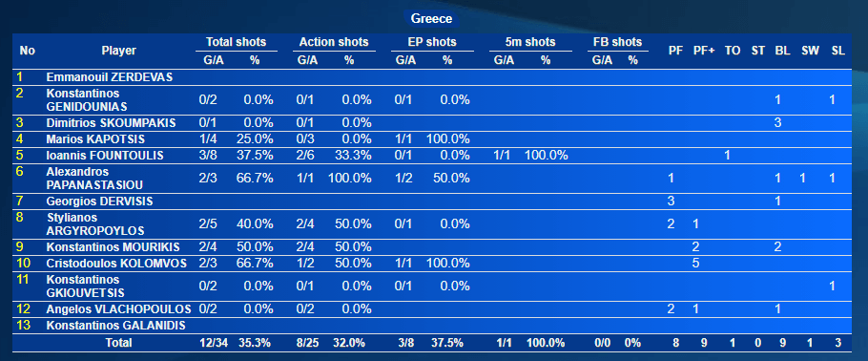
Task: Click the FB shots column header
Action: (617, 42)
